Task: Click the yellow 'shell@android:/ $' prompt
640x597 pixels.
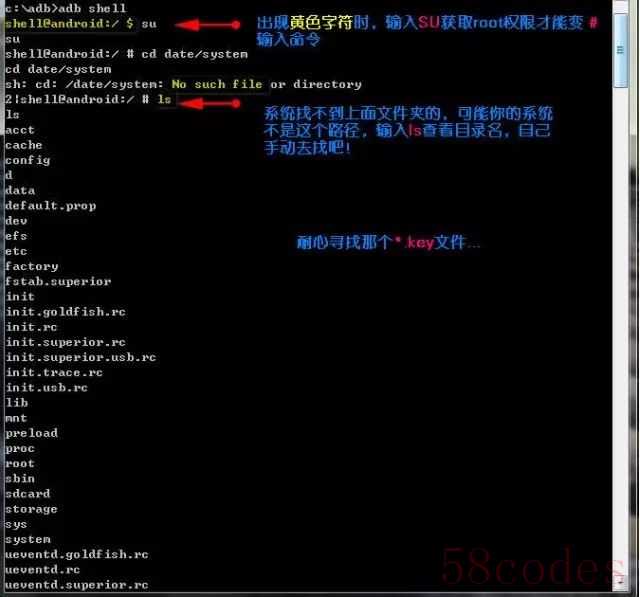Action: (69, 24)
